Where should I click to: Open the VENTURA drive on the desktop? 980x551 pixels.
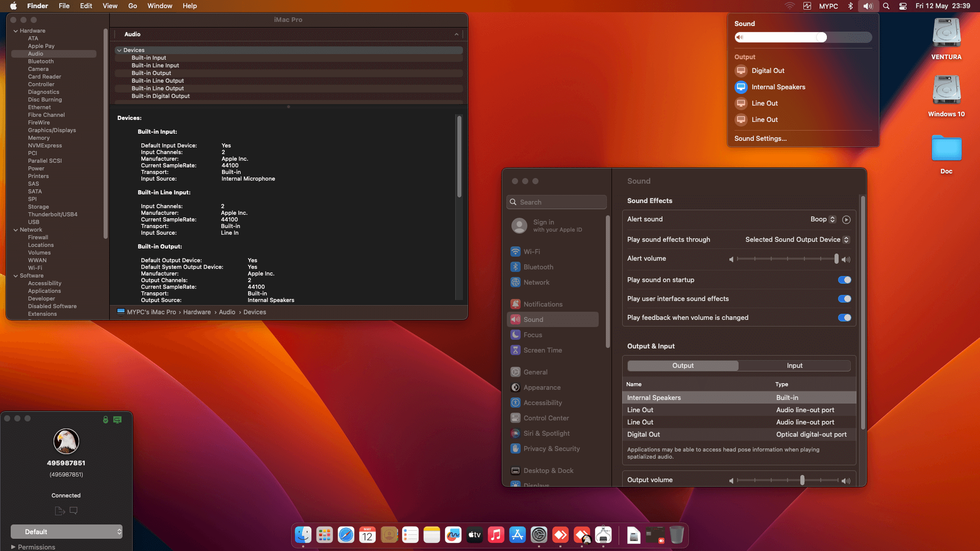(x=946, y=39)
